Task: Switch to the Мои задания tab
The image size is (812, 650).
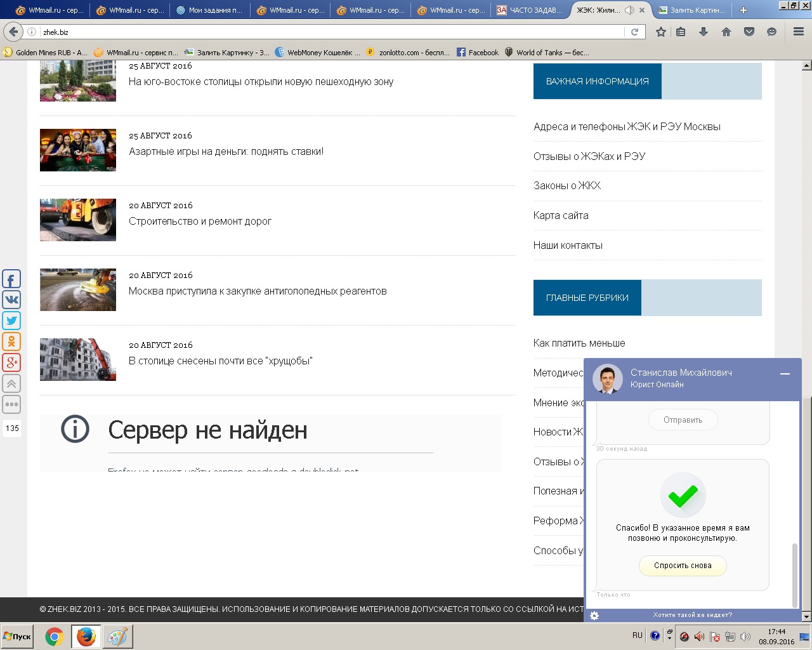Action: tap(210, 10)
